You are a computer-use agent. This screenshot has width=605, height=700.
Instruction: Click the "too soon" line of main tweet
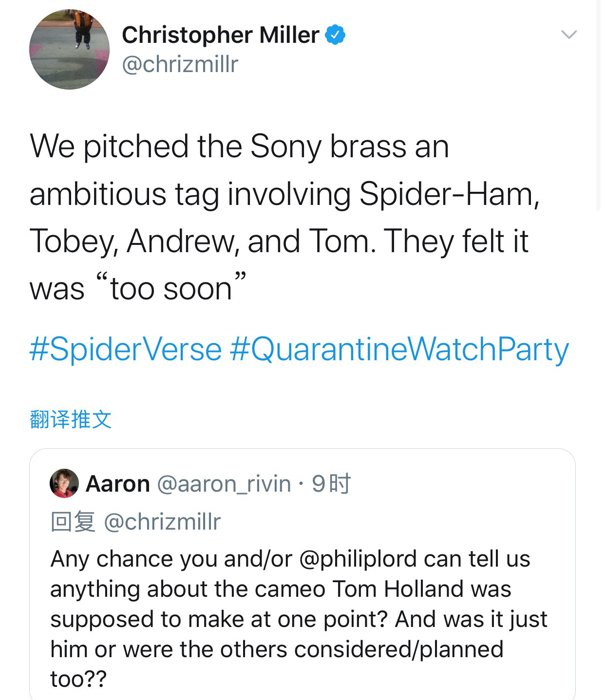coord(137,288)
